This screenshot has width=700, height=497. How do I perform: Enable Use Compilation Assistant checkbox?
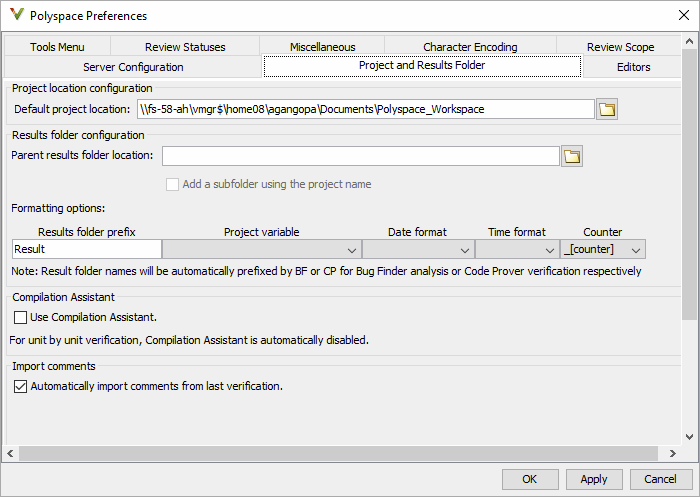[21, 317]
